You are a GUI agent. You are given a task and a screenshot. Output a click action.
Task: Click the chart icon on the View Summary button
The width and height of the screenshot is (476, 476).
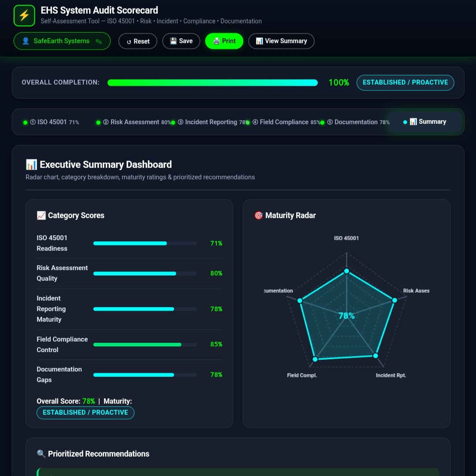259,41
